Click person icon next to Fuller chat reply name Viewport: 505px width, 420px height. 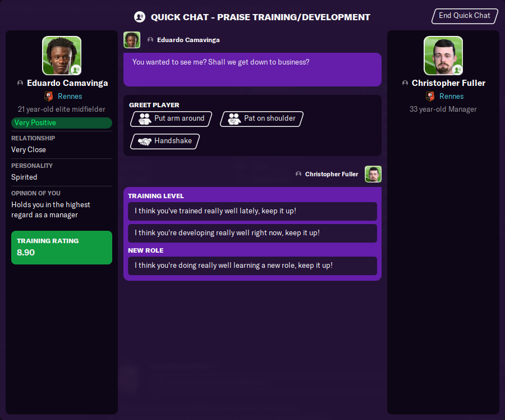coord(299,174)
